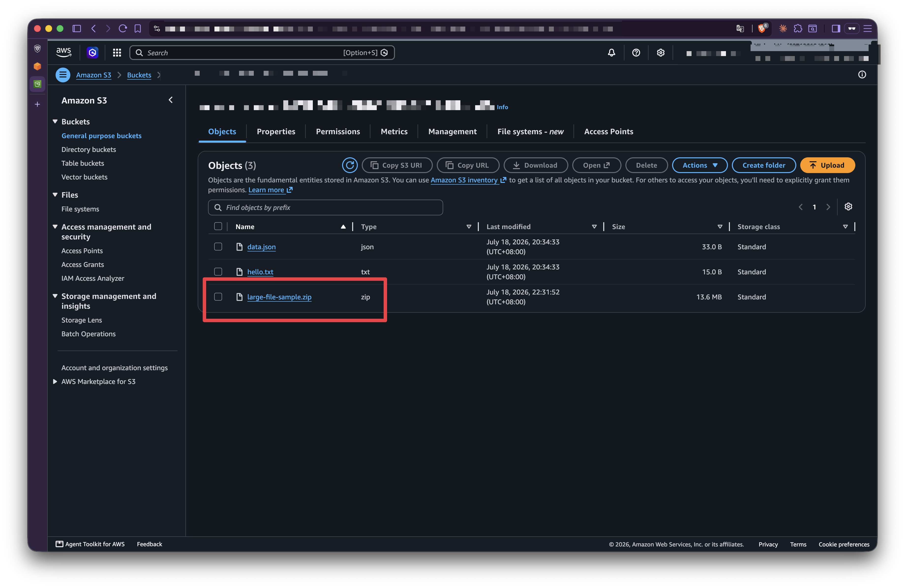The image size is (905, 588).
Task: Click the AWS logo home icon
Action: coord(63,52)
